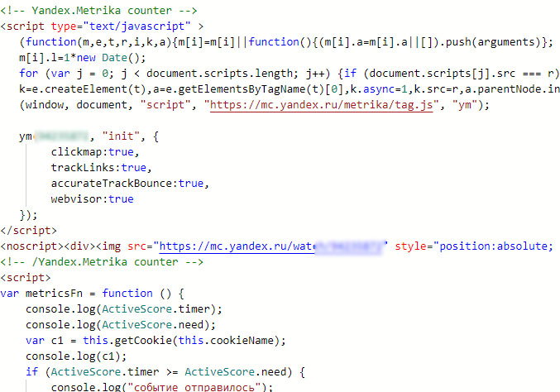Click the (function(m,e,t,r,i,k,a) line
The image size is (560, 392).
[x=286, y=42]
